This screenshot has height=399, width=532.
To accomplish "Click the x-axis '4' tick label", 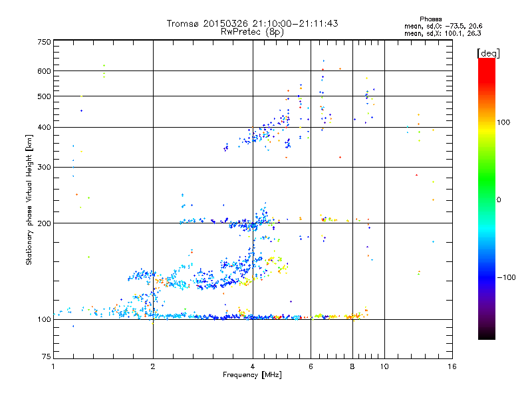I will (253, 366).
